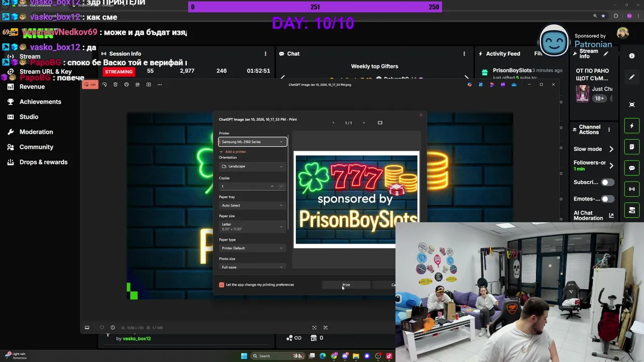Viewport: 644px width, 362px height.
Task: Toggle Emotes-only chat switch
Action: 608,199
